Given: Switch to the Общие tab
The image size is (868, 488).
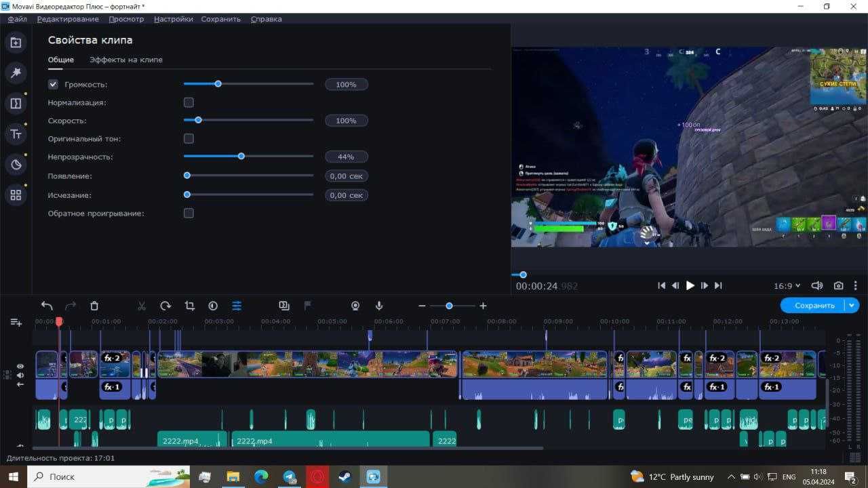Looking at the screenshot, I should click(61, 60).
